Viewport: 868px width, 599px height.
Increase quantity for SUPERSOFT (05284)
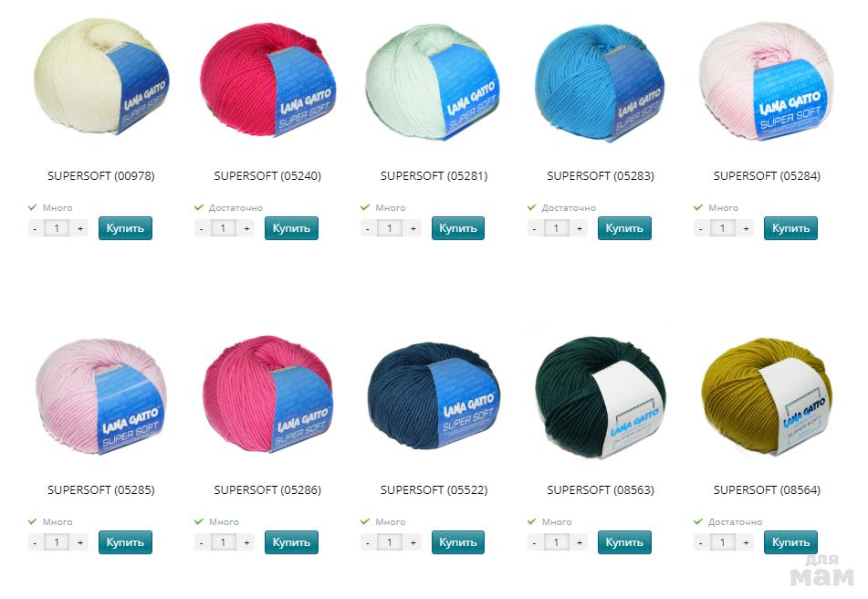(747, 228)
